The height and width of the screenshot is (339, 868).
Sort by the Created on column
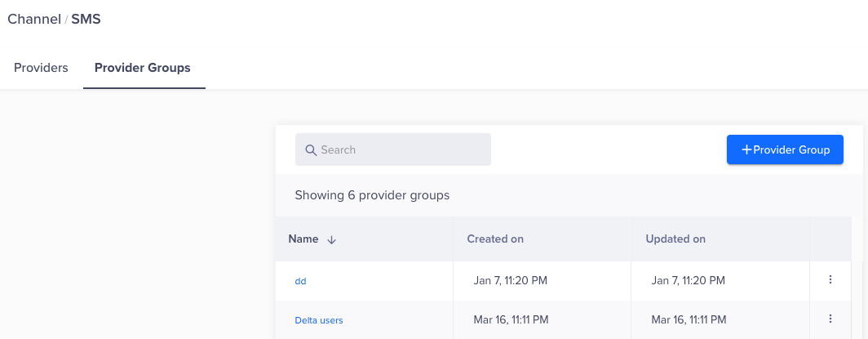pyautogui.click(x=495, y=239)
